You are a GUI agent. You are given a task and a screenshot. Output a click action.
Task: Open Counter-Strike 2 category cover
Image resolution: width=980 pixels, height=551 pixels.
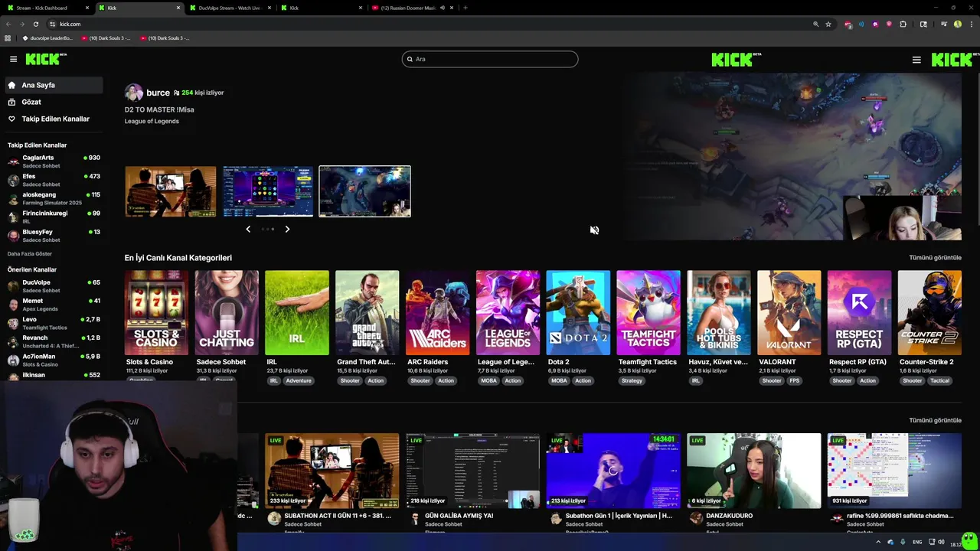pos(929,312)
